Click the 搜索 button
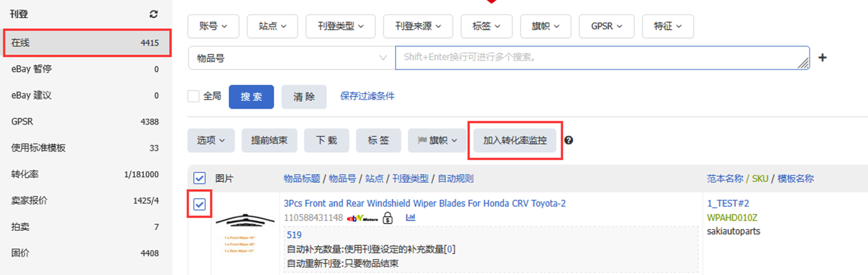Screen dimensions: 868x275 (251, 97)
